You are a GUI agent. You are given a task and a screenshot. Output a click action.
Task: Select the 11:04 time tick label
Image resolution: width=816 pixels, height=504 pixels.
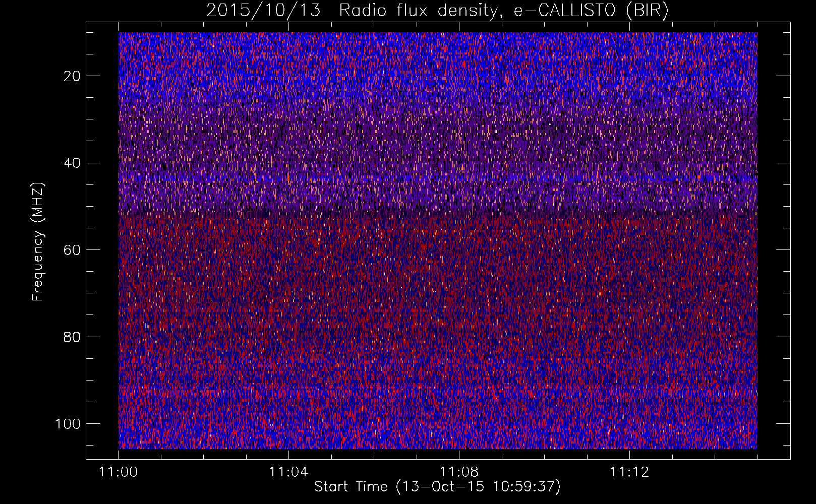pyautogui.click(x=288, y=472)
